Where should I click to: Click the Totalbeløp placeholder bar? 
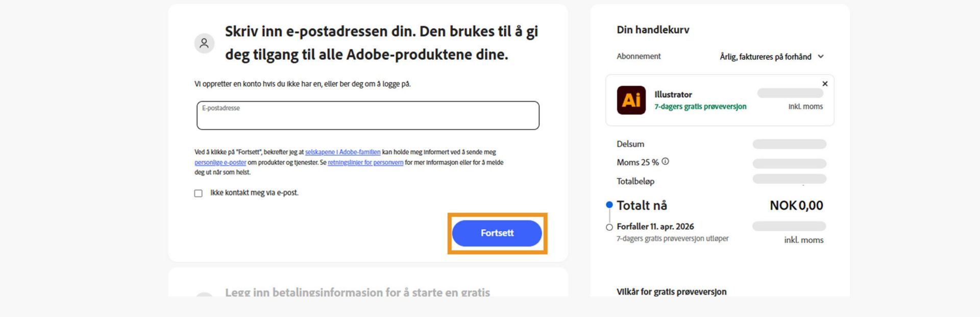(x=789, y=180)
